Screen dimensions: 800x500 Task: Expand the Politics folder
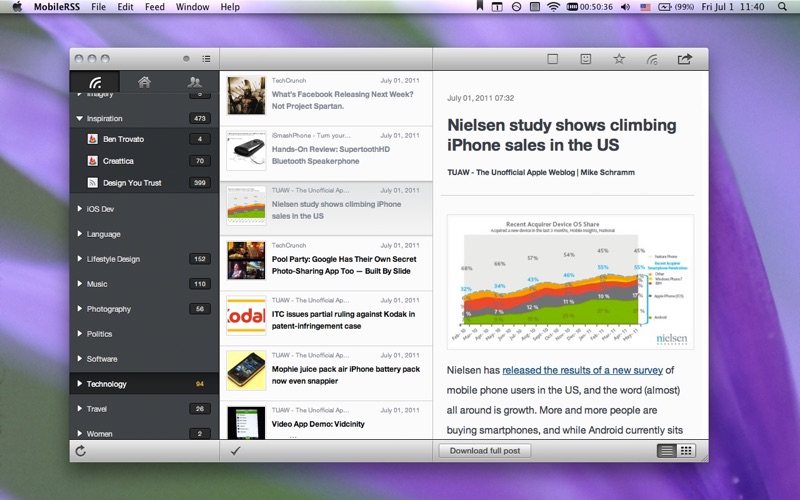point(80,334)
